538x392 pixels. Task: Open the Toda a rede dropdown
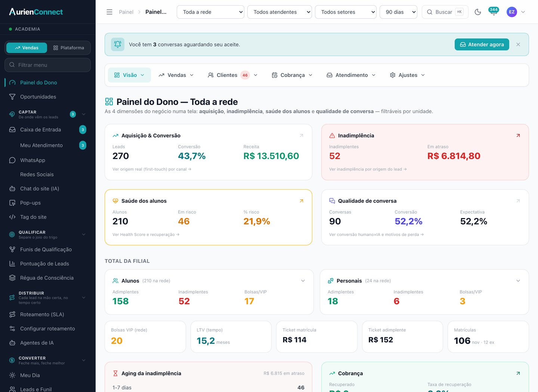(x=210, y=12)
